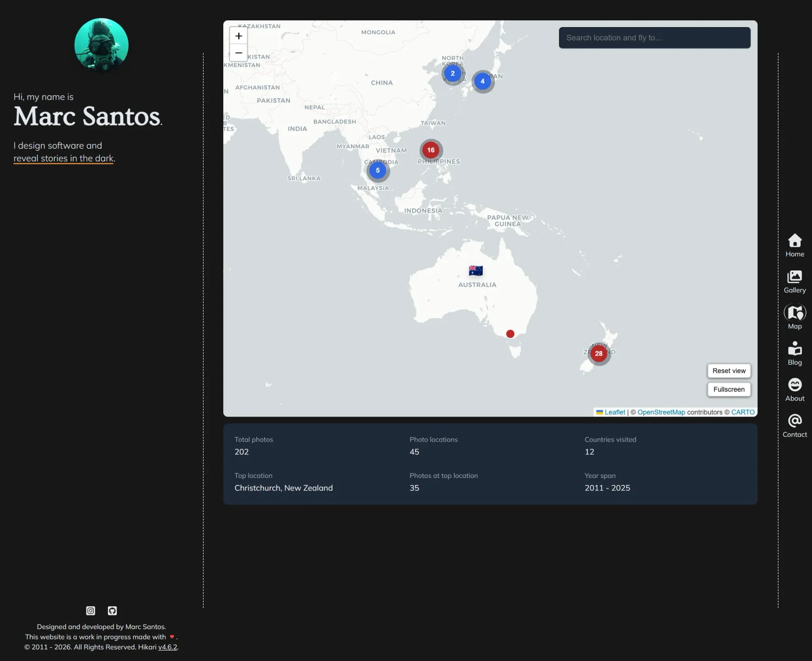Viewport: 812px width, 661px height.
Task: Open the Home page from the sidebar
Action: point(794,245)
